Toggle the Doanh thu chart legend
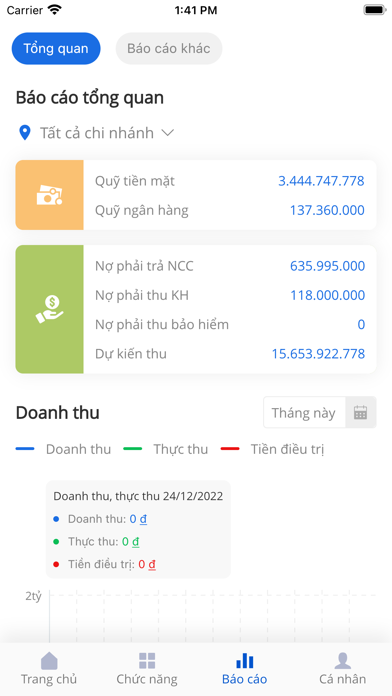392x696 pixels. (x=63, y=449)
